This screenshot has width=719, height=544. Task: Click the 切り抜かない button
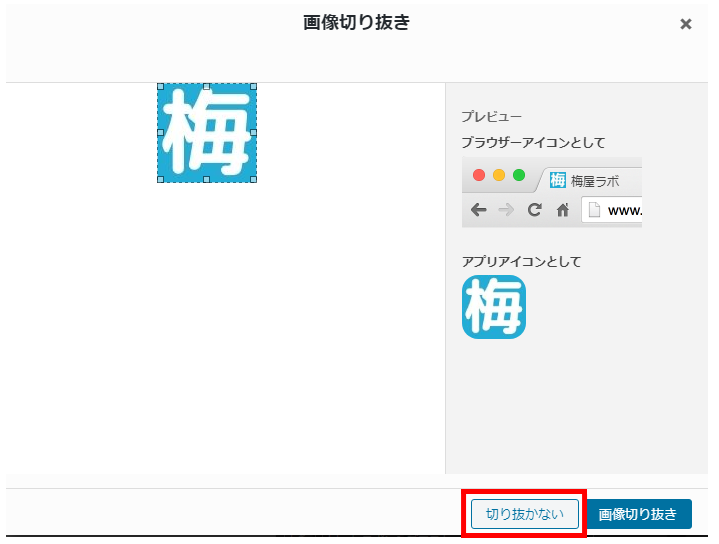pyautogui.click(x=525, y=514)
